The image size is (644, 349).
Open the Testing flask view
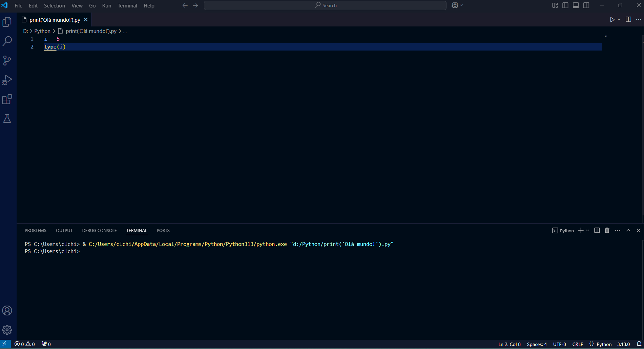(7, 119)
